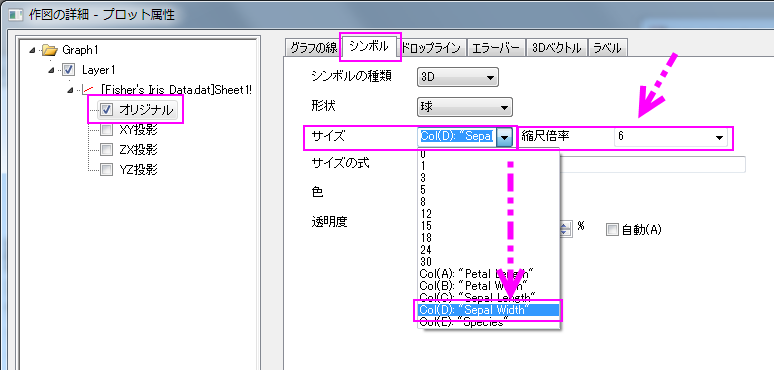Check the YZ投影 projection box
The image size is (774, 370).
coord(106,170)
